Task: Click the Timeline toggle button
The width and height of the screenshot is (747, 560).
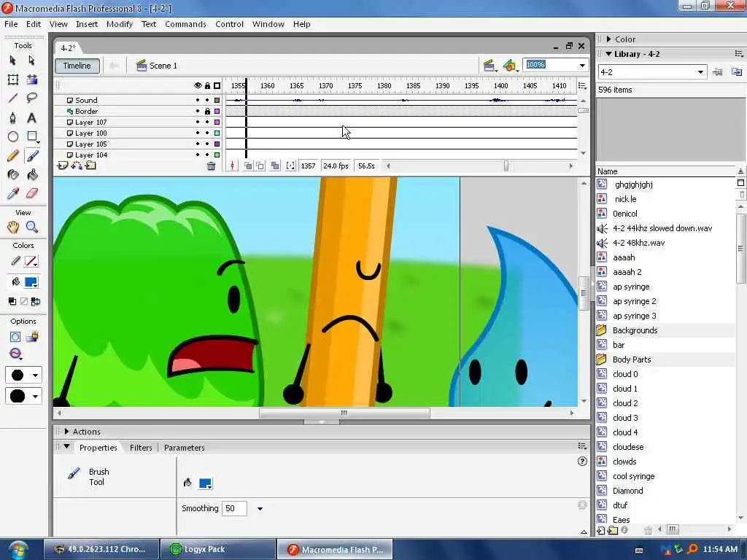Action: tap(77, 66)
